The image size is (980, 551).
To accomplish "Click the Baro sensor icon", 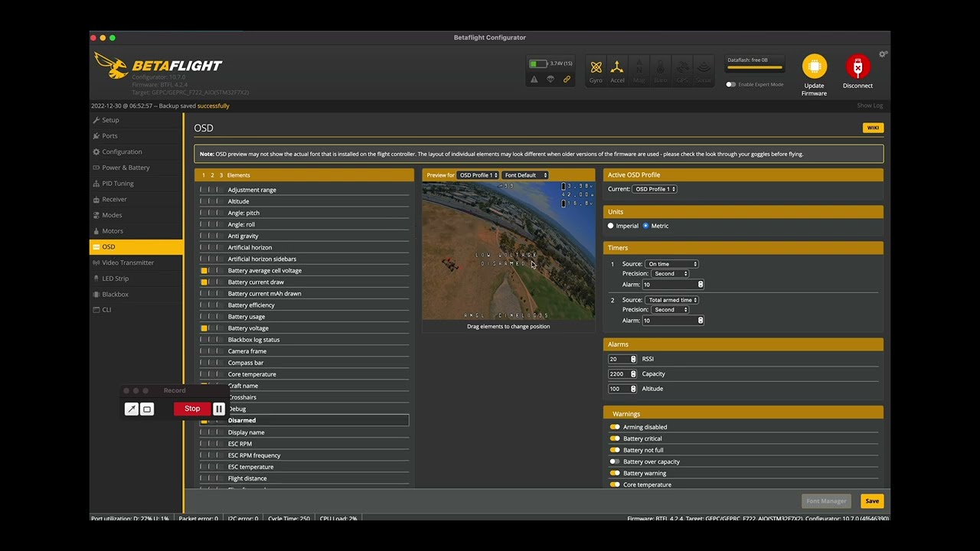I will [660, 67].
